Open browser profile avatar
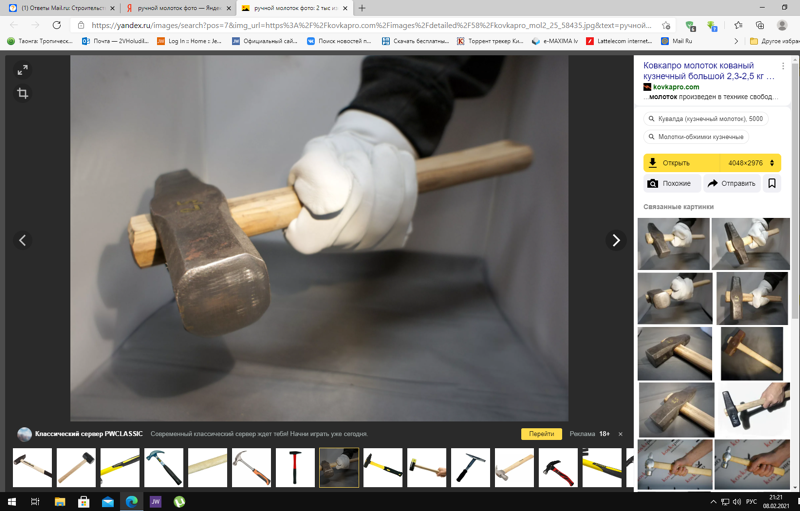The width and height of the screenshot is (800, 511). 782,25
